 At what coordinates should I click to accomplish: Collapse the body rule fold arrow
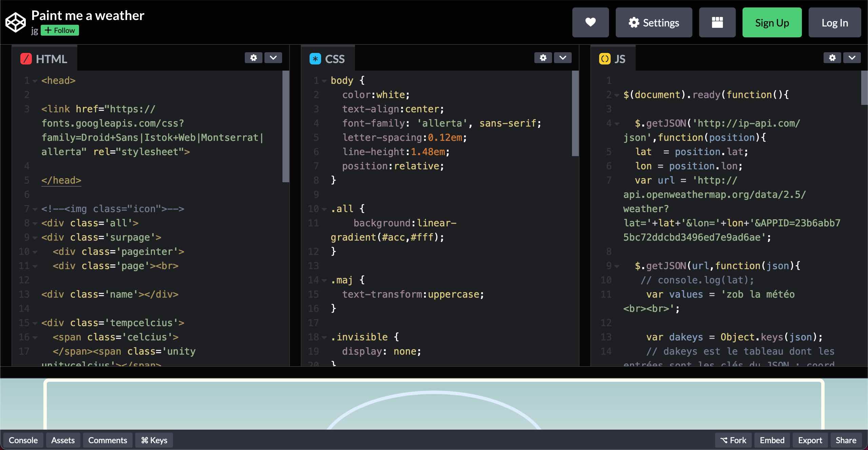[x=324, y=81]
